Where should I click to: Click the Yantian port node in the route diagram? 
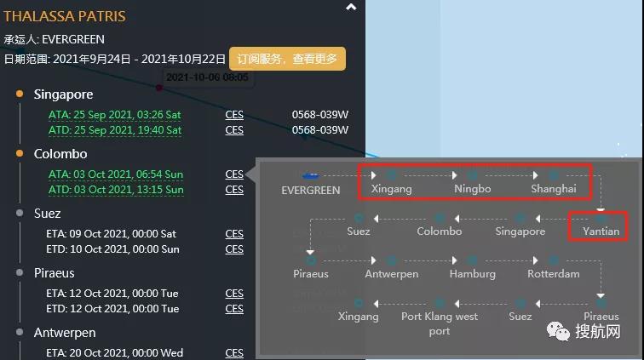pyautogui.click(x=601, y=218)
